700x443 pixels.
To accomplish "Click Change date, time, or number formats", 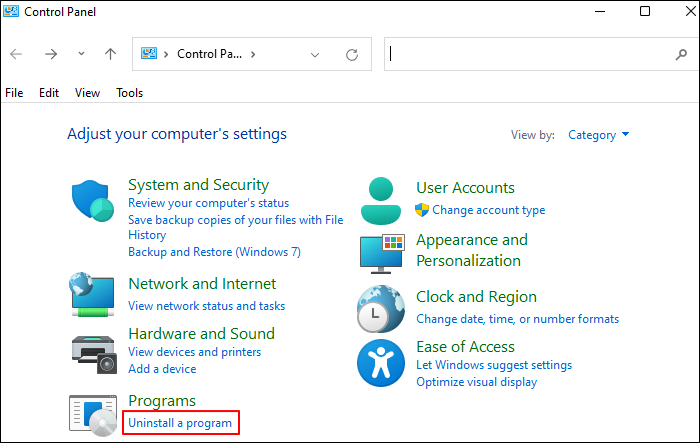I will [x=517, y=319].
